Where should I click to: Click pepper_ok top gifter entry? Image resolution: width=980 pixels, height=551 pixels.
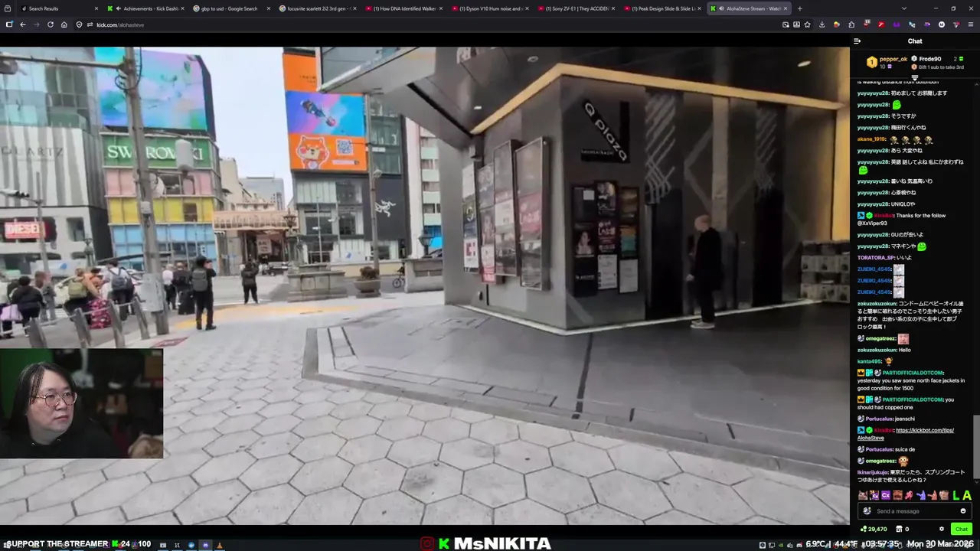click(887, 62)
